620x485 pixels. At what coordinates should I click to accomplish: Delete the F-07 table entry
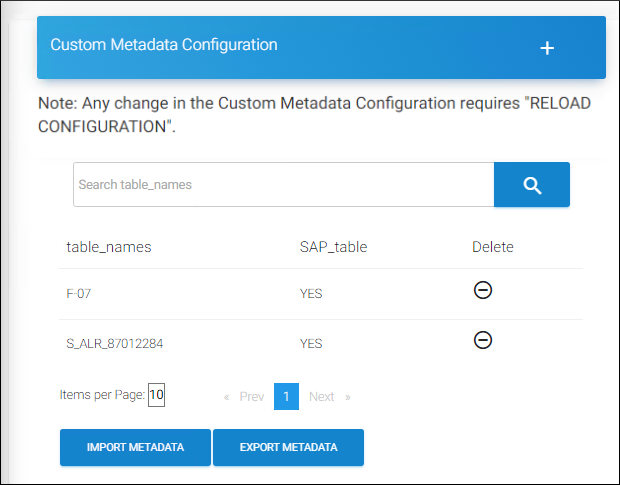coord(482,290)
